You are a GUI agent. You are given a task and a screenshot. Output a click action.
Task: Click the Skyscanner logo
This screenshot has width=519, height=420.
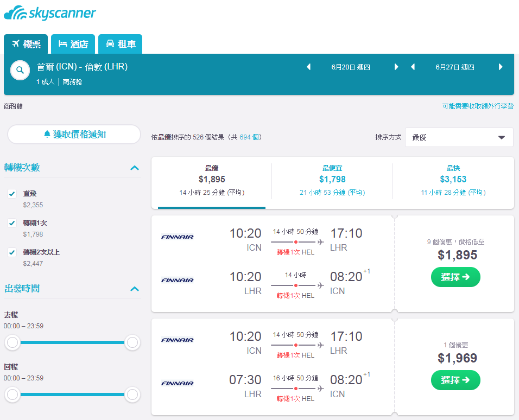49,13
